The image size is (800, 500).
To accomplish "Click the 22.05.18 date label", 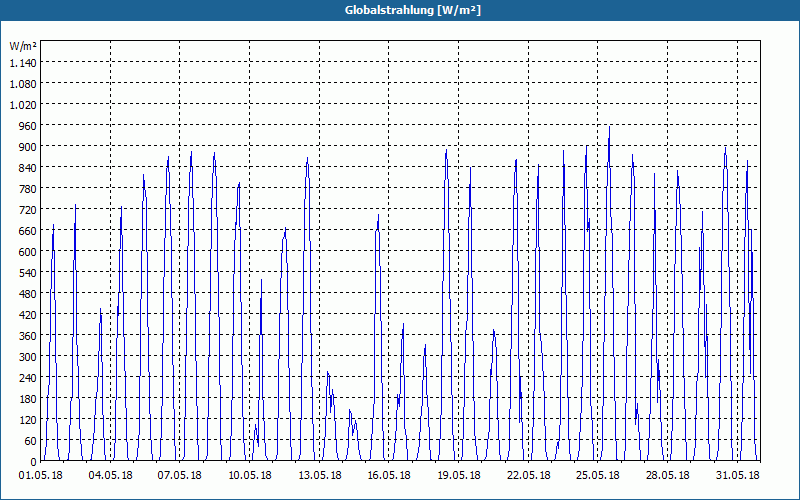I will 529,476.
